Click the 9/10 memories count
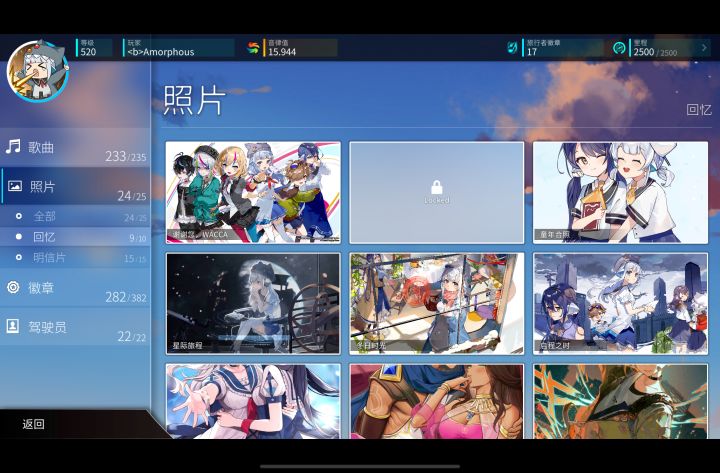Image resolution: width=720 pixels, height=473 pixels. click(137, 238)
